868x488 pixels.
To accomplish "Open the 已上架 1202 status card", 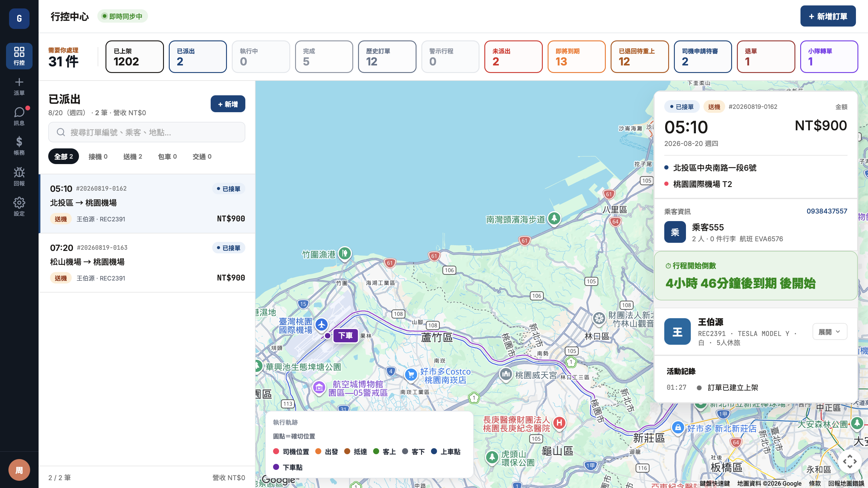I will coord(135,57).
